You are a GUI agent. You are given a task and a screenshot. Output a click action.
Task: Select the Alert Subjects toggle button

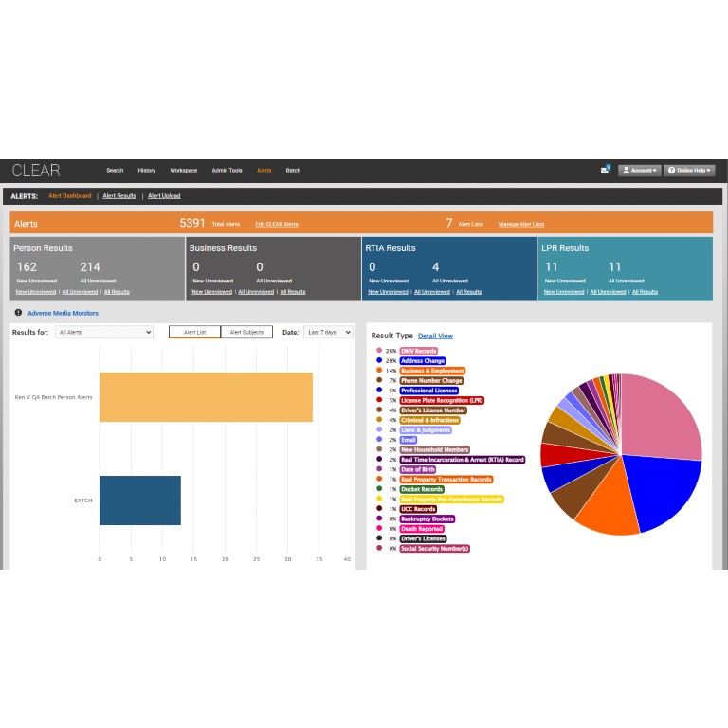click(x=246, y=332)
